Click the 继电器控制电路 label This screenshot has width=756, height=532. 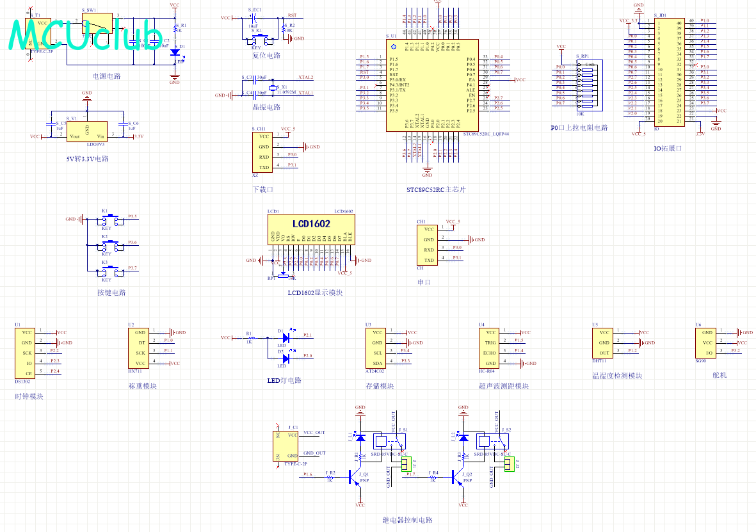tap(407, 520)
